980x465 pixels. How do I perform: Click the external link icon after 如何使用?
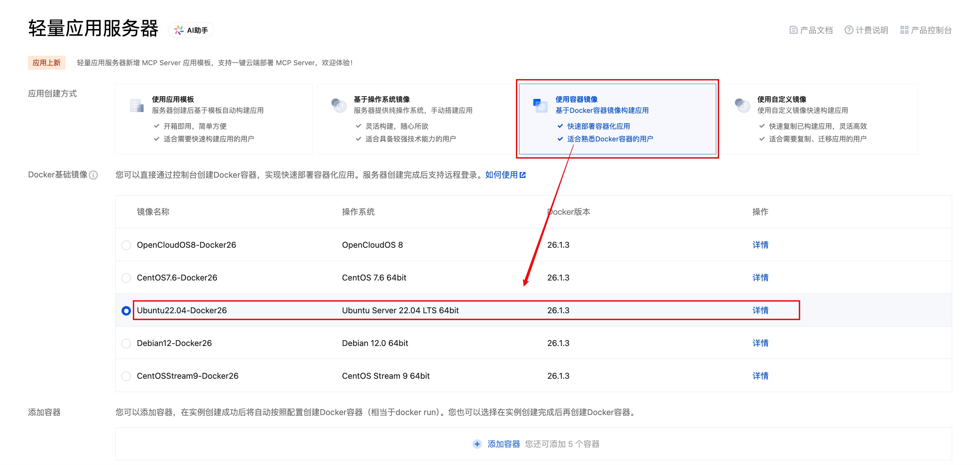[523, 175]
